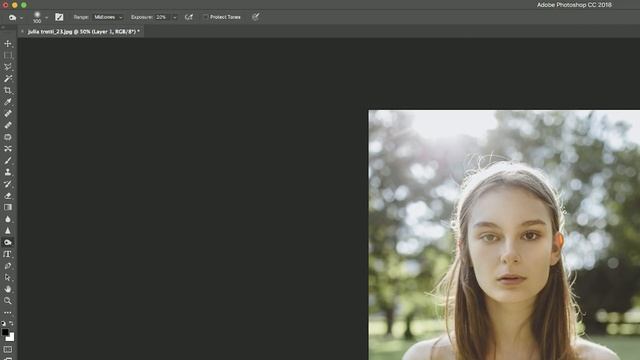Click on the portrait photo canvas
The width and height of the screenshot is (640, 360).
[504, 235]
